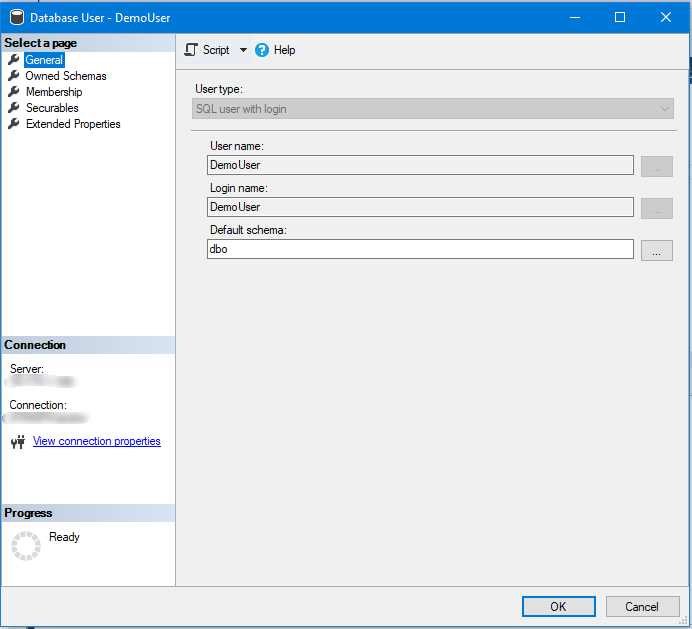Switch to the Membership page
This screenshot has height=629, width=692.
(54, 92)
